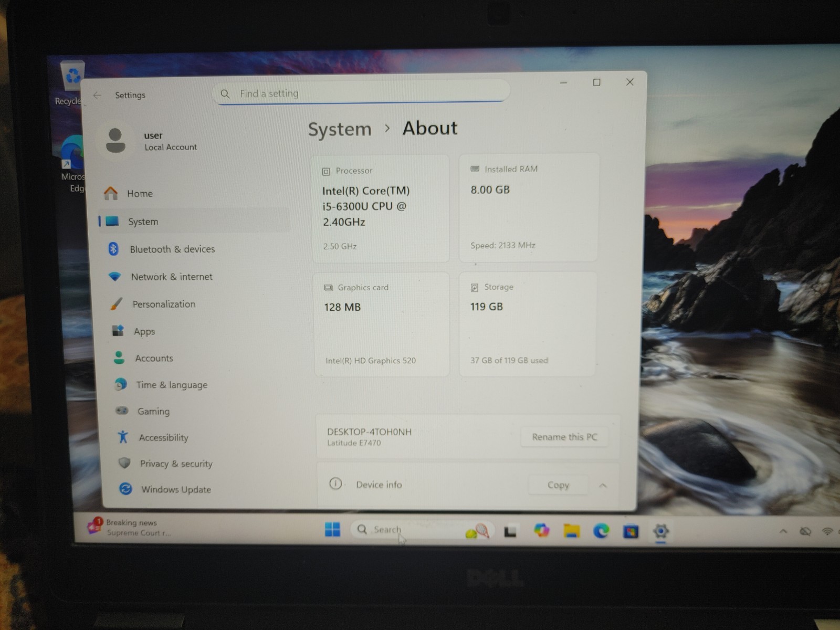Click the tennis icon in the search box

pos(477,531)
